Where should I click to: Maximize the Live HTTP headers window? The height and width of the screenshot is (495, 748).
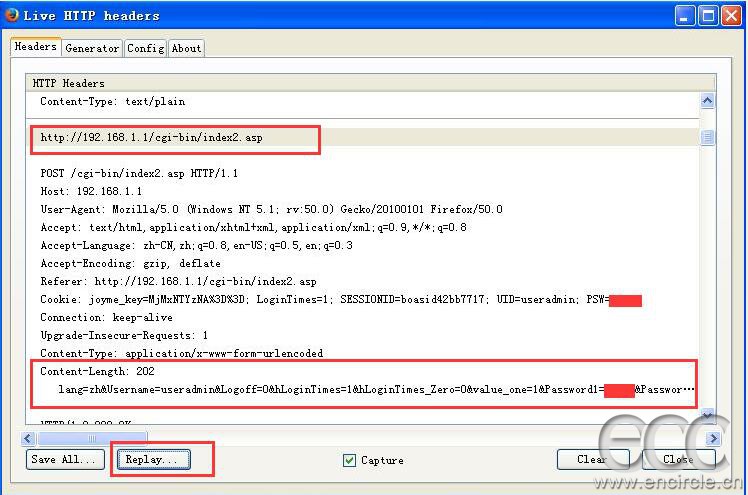point(708,15)
